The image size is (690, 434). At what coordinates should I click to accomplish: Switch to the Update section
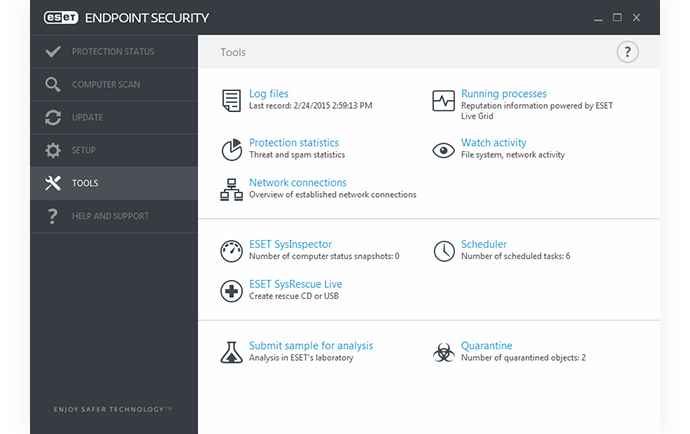pos(114,118)
